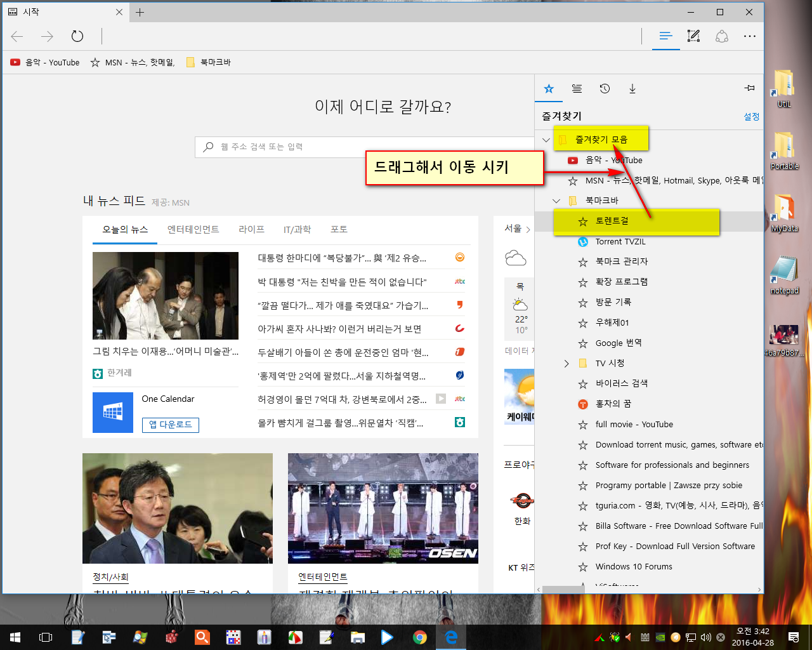Click the 앱 다운로드 button
The width and height of the screenshot is (812, 650).
pyautogui.click(x=171, y=425)
